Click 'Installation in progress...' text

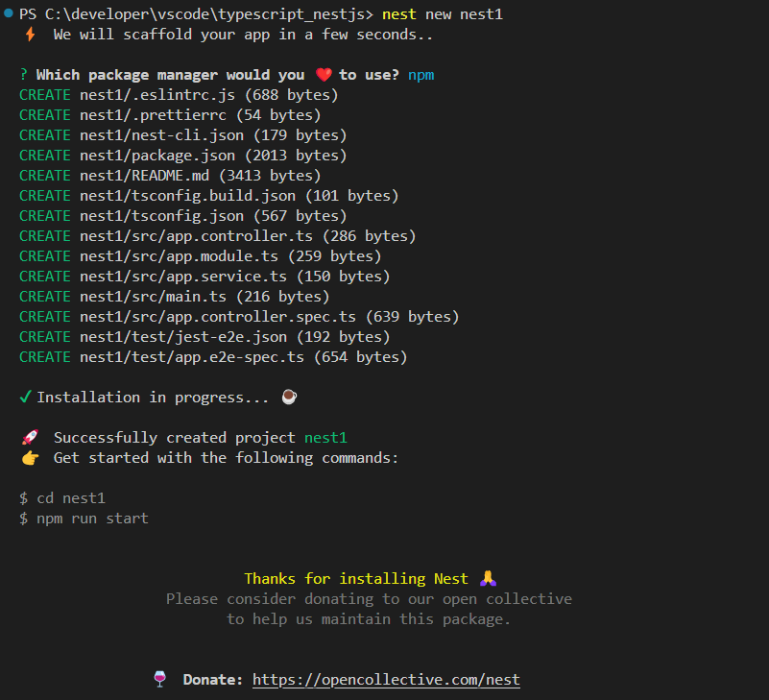(153, 397)
